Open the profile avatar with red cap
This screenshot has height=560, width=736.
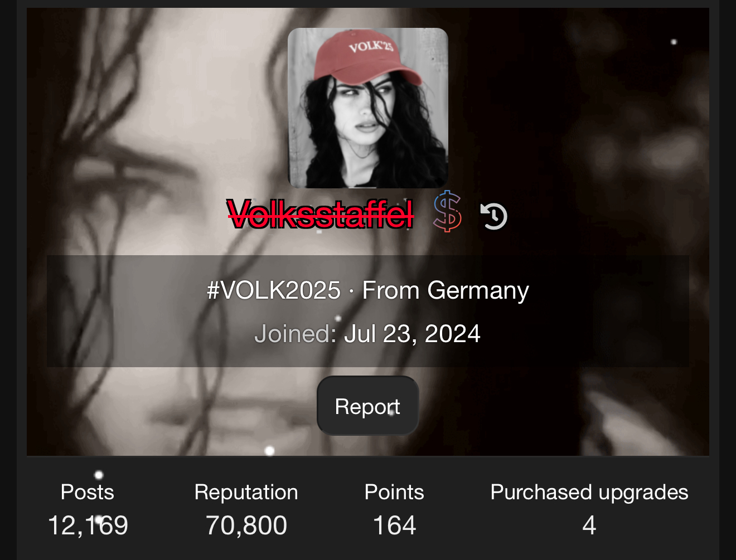pos(368,108)
